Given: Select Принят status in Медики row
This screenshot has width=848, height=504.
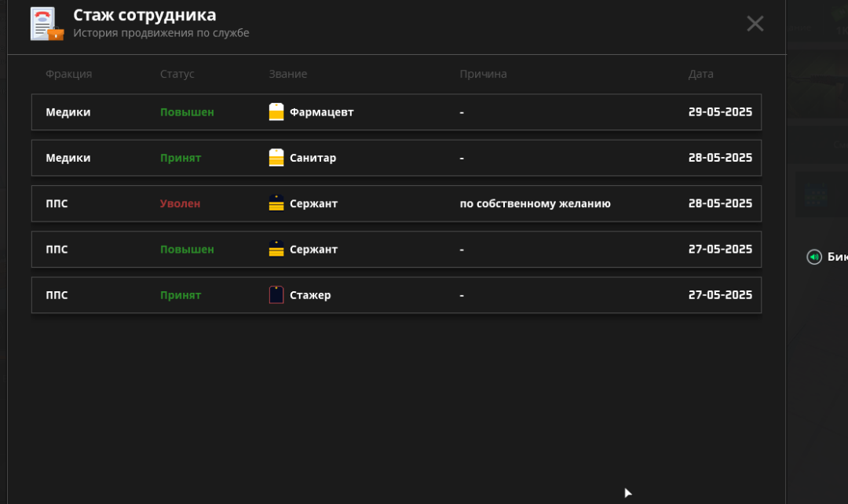Looking at the screenshot, I should coord(181,158).
